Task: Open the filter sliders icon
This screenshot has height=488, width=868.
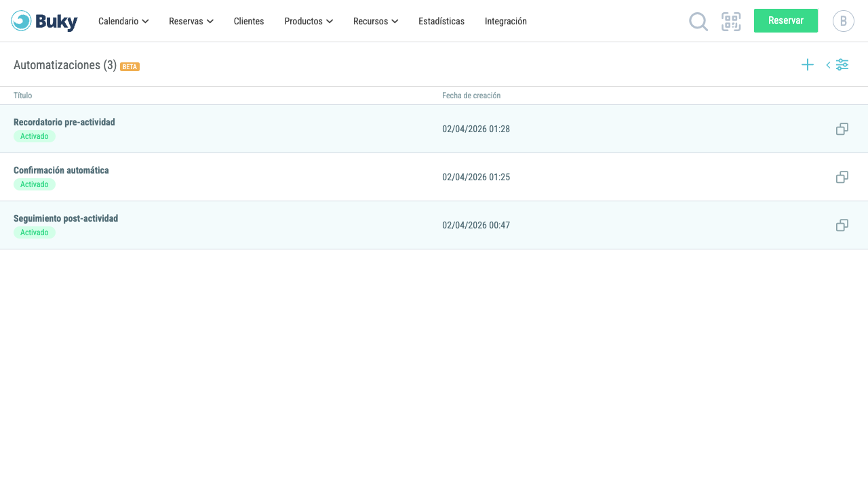Action: point(842,65)
